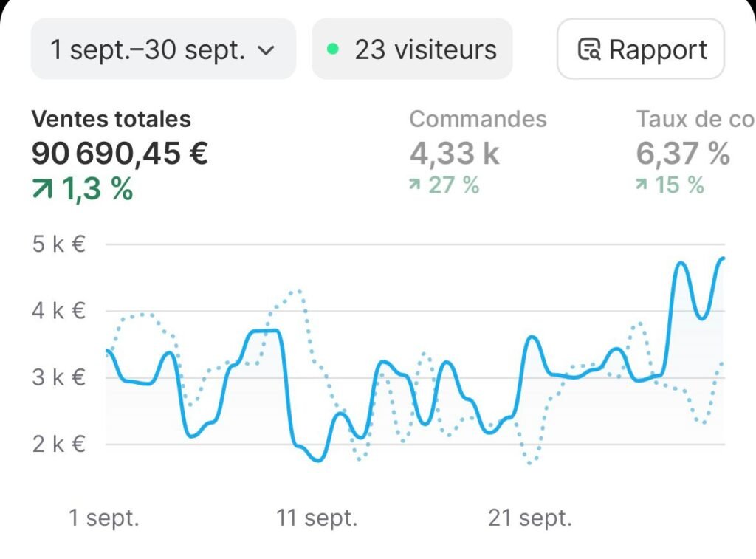Switch to the "Taux de co…" conversion metric

(x=694, y=119)
